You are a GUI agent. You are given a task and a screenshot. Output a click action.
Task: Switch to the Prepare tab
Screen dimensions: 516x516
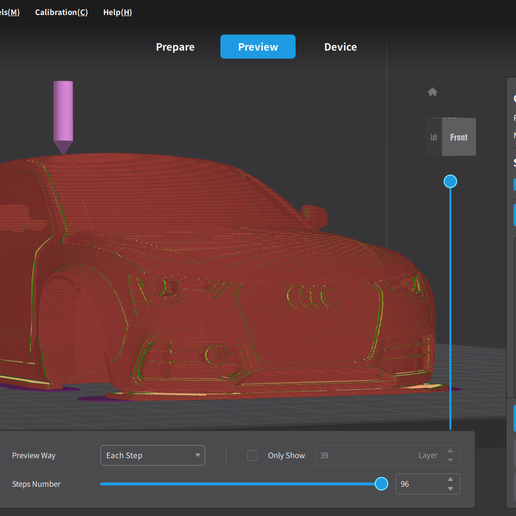pyautogui.click(x=175, y=47)
